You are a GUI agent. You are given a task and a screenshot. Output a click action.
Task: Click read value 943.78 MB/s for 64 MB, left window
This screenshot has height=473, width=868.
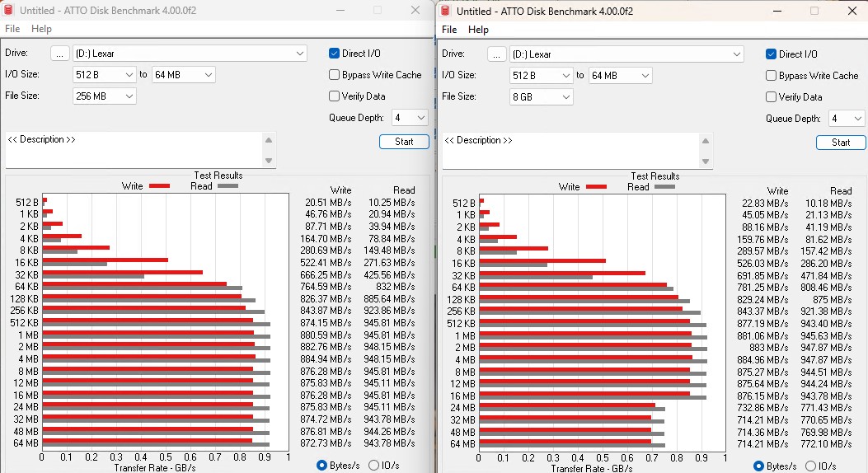click(x=390, y=443)
